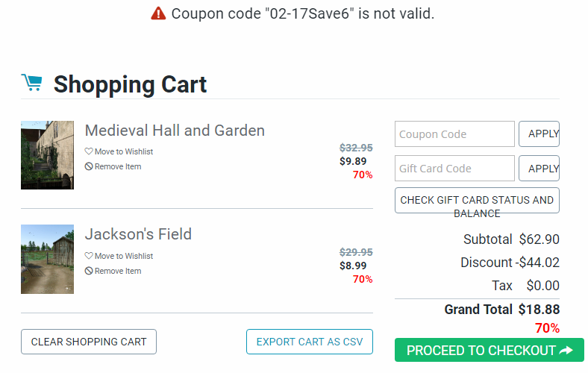
Task: Open Medieval Hall and Garden thumbnail
Action: point(47,155)
